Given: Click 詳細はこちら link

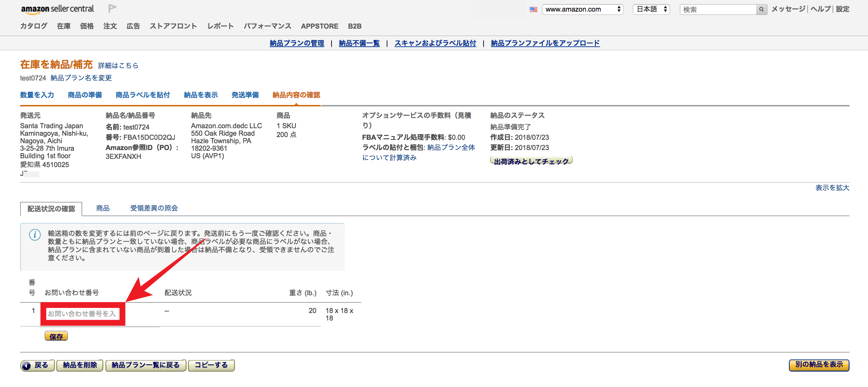Looking at the screenshot, I should point(118,65).
